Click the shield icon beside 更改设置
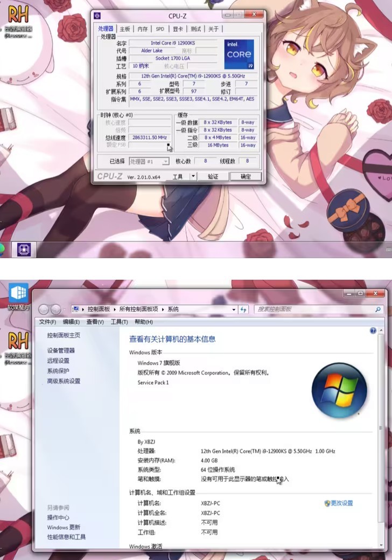The width and height of the screenshot is (392, 560). tap(327, 503)
